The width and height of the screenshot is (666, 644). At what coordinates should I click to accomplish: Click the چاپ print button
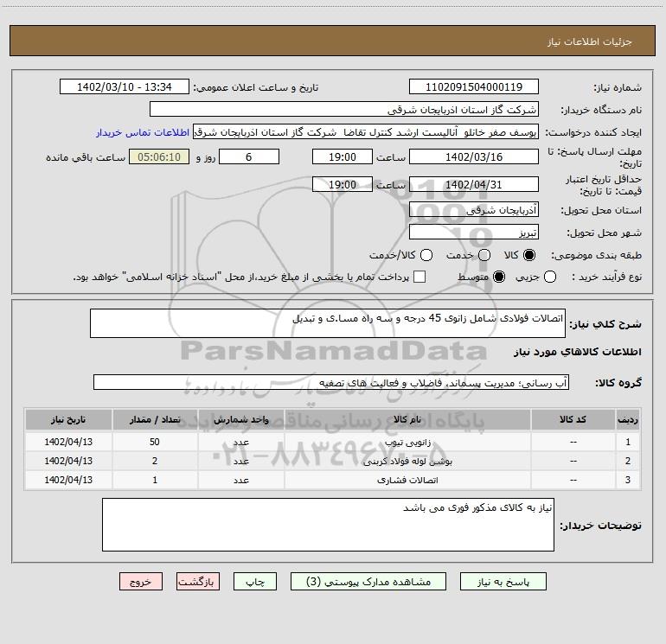tap(255, 581)
